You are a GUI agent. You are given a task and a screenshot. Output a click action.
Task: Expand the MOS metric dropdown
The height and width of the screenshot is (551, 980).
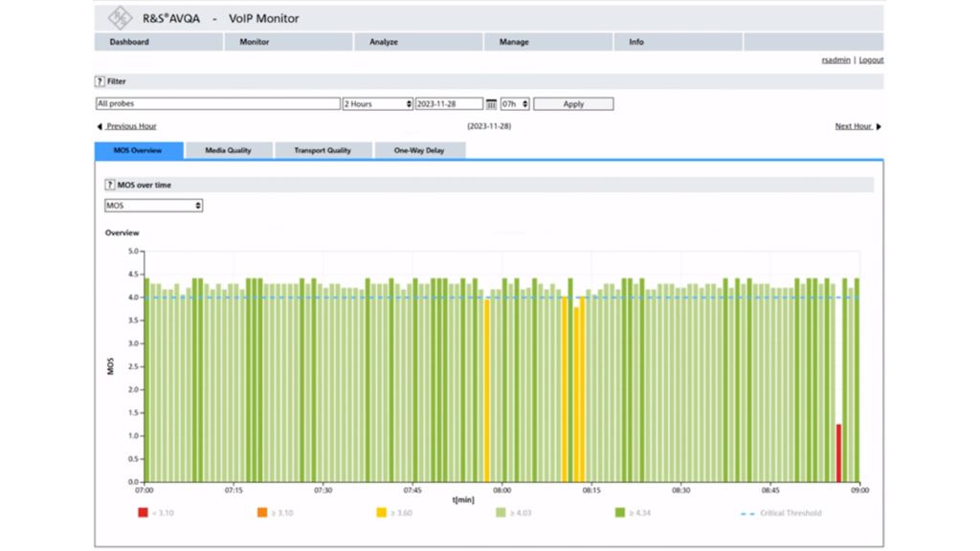[153, 206]
